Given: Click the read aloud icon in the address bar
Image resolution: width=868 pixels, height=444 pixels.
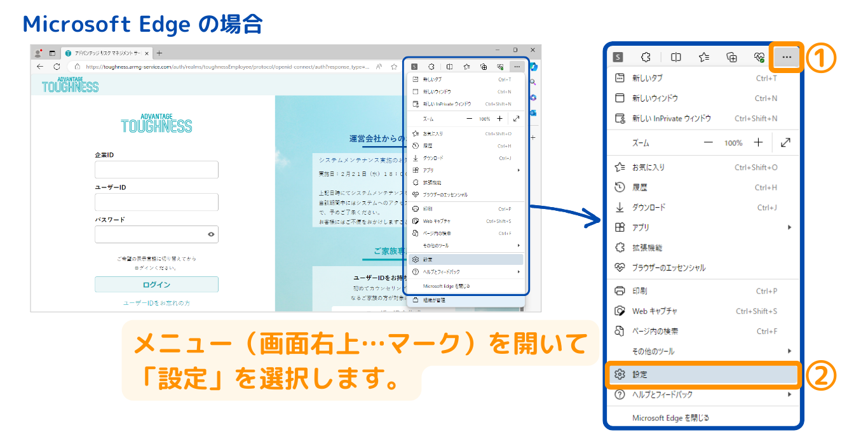Looking at the screenshot, I should point(379,66).
